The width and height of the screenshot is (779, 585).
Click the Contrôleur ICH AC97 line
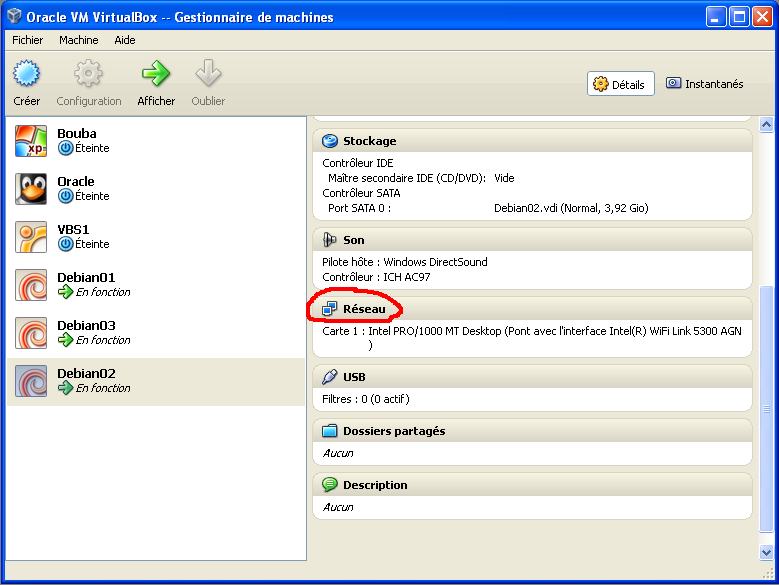click(x=376, y=277)
